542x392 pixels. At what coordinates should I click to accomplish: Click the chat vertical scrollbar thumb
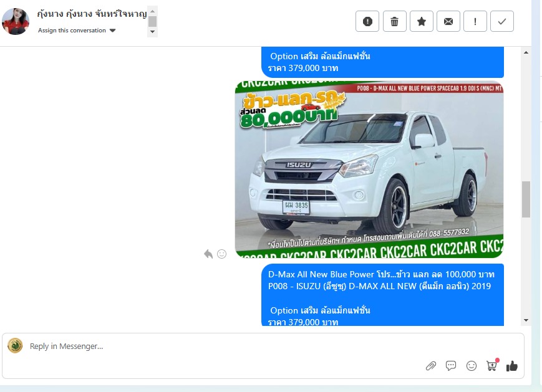click(x=526, y=199)
